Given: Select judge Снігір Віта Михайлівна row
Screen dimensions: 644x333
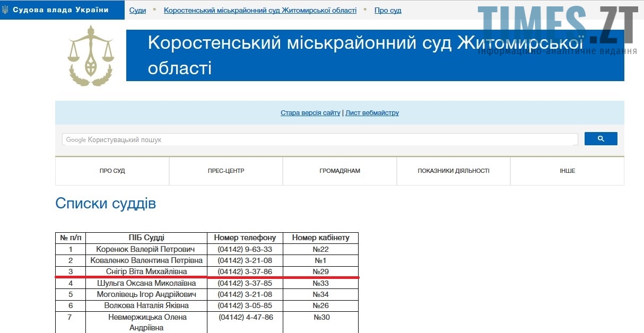Looking at the screenshot, I should 146,271.
